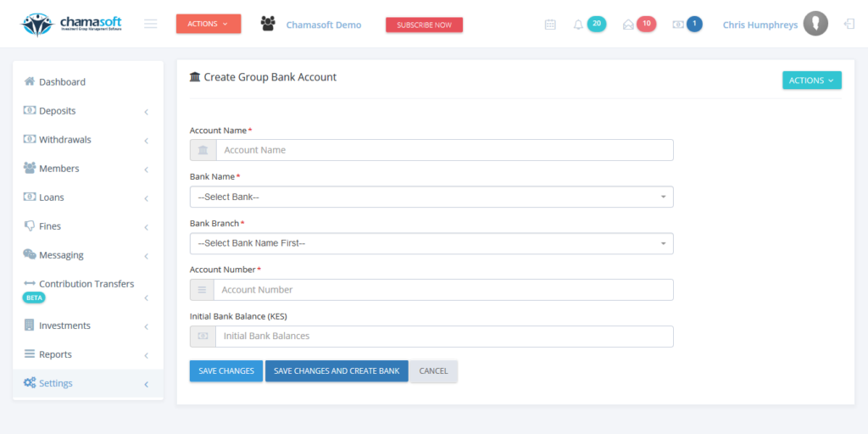Click the Settings gears icon
Screen dimensions: 868x434
click(30, 382)
